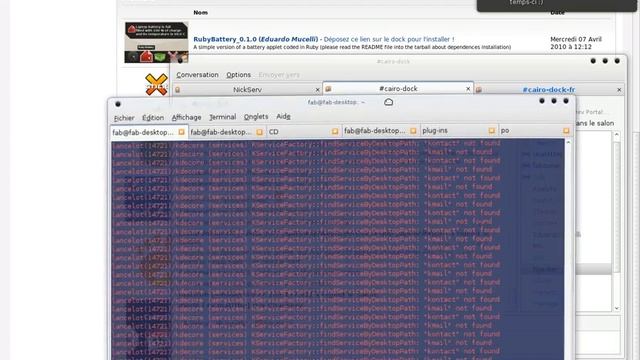Close the active fab@fab-desktop terminal tab icon
Viewport: 640px width, 360px height.
[x=181, y=132]
